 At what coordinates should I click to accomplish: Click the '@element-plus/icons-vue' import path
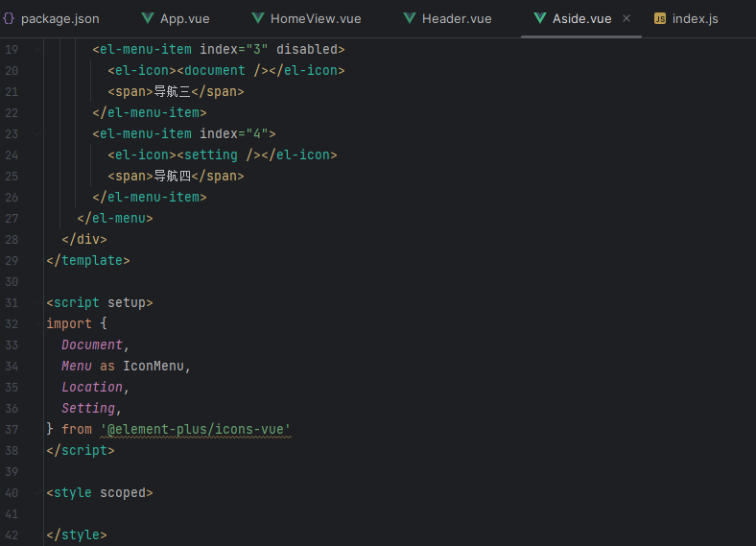(x=195, y=430)
